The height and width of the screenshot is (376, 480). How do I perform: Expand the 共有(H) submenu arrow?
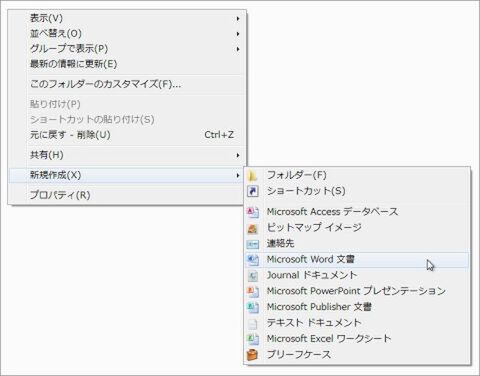238,155
